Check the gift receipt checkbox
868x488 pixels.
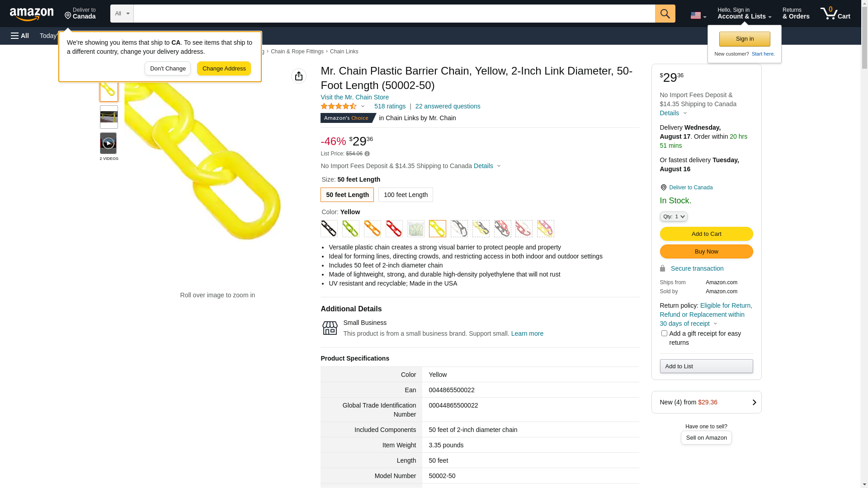pyautogui.click(x=664, y=333)
